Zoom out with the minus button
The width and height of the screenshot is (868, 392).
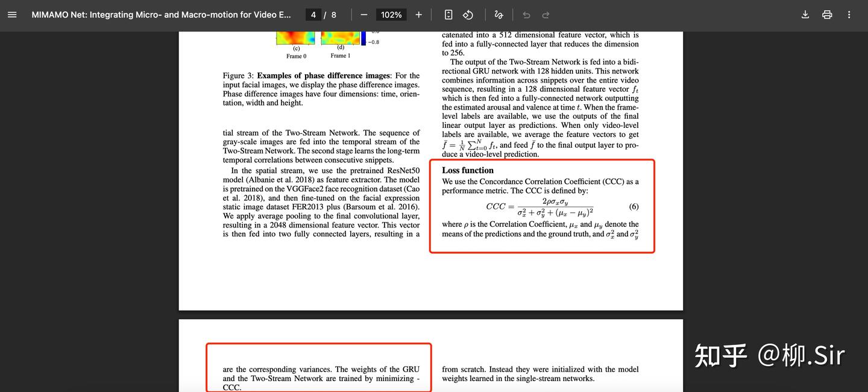coord(364,14)
